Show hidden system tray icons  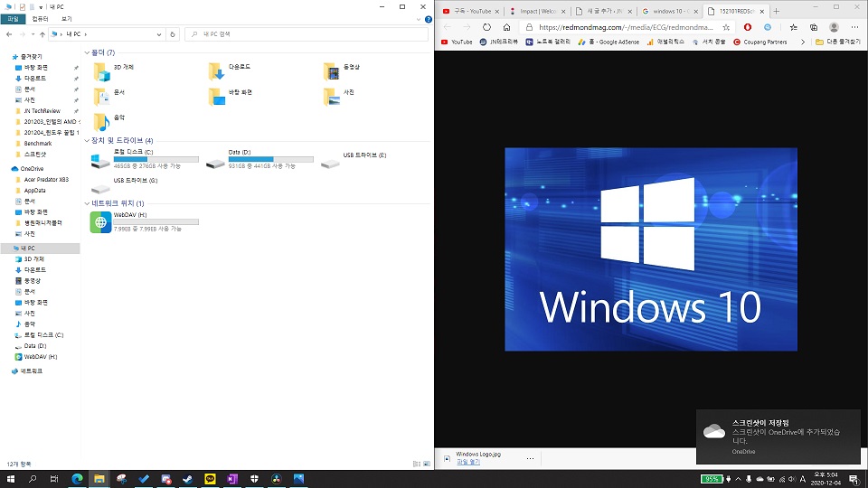[738, 479]
